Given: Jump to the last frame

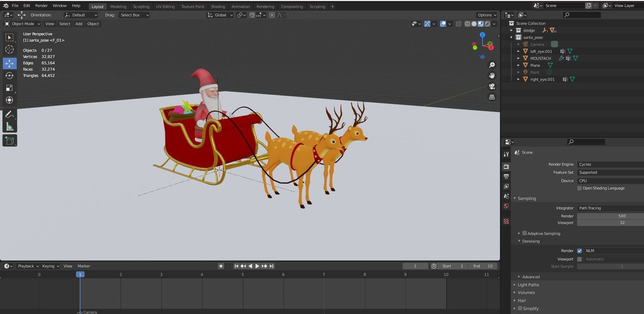Looking at the screenshot, I should click(x=271, y=266).
